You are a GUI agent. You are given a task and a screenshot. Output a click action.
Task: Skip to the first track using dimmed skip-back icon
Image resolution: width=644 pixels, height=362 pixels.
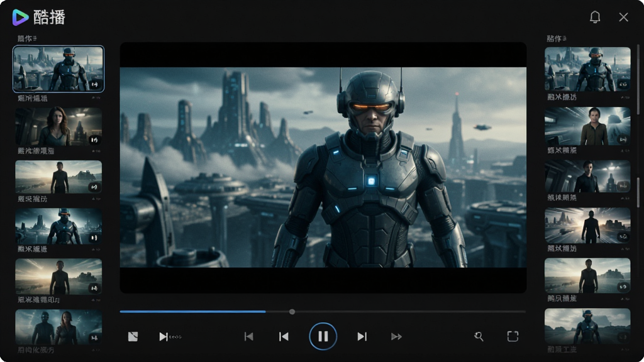(x=248, y=337)
